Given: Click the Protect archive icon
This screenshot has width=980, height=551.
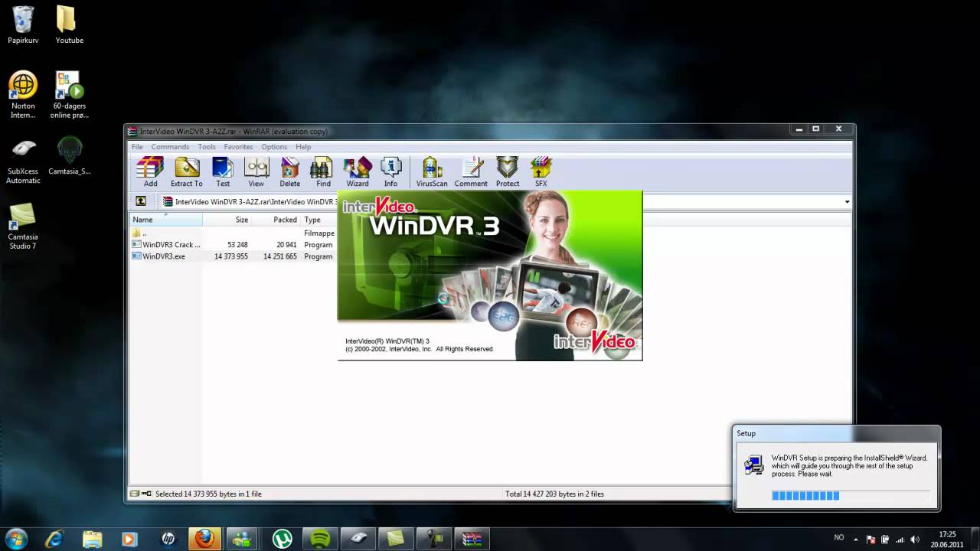Looking at the screenshot, I should coord(508,172).
